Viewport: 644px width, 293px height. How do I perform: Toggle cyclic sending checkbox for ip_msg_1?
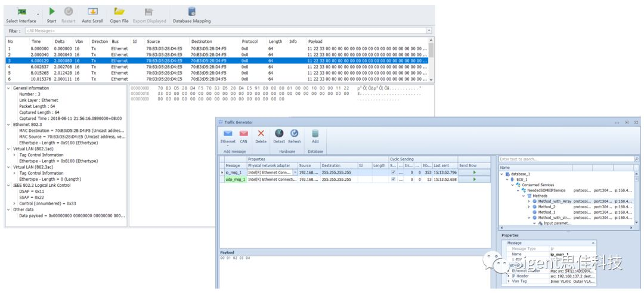pyautogui.click(x=394, y=172)
